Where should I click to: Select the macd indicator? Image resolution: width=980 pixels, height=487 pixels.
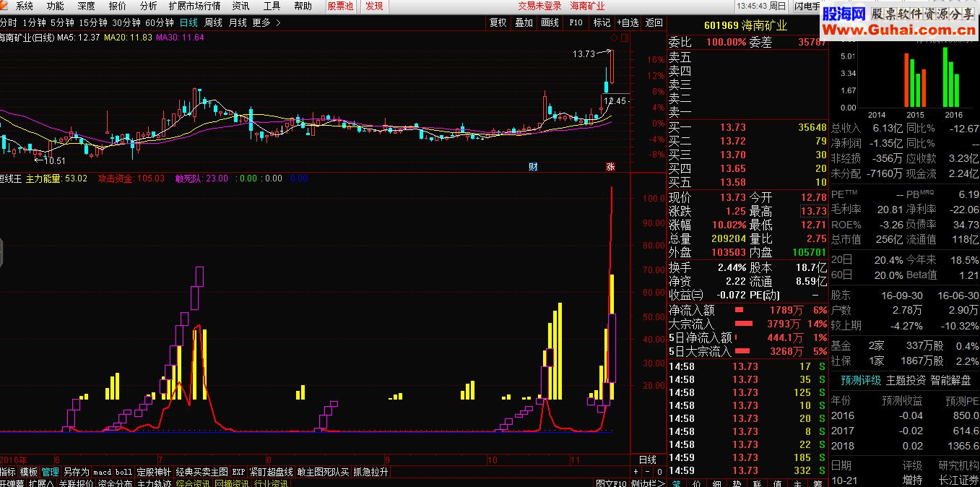(x=103, y=472)
